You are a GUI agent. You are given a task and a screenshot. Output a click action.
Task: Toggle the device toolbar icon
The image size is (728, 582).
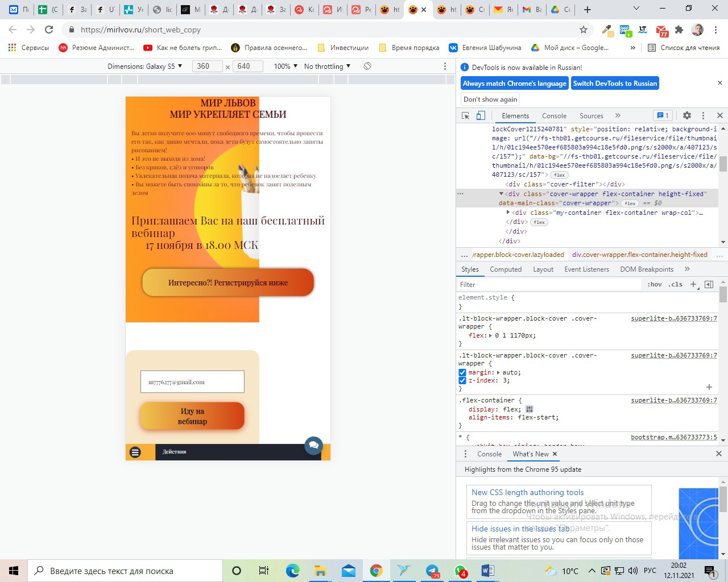481,115
